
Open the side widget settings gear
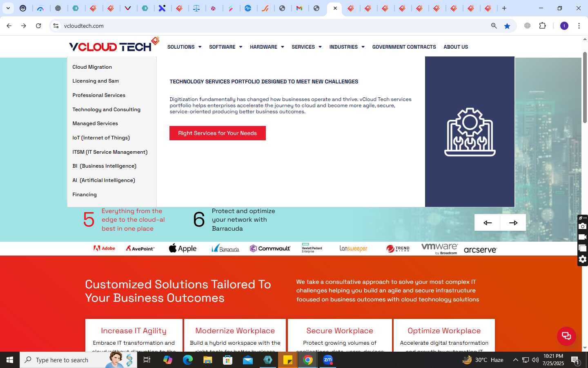coord(583,259)
